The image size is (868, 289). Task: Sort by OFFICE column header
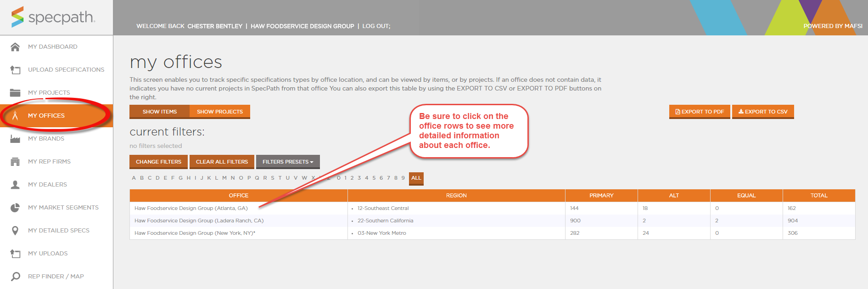click(x=239, y=195)
